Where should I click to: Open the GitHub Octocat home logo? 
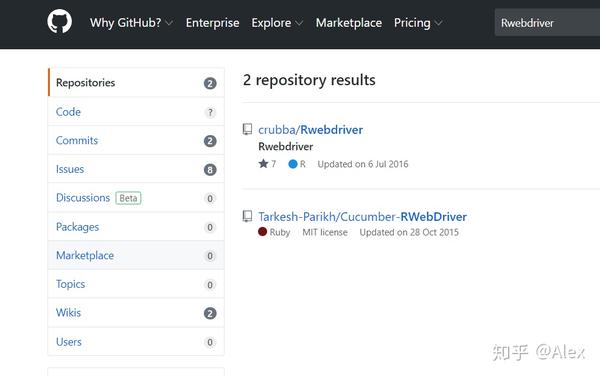(x=59, y=21)
